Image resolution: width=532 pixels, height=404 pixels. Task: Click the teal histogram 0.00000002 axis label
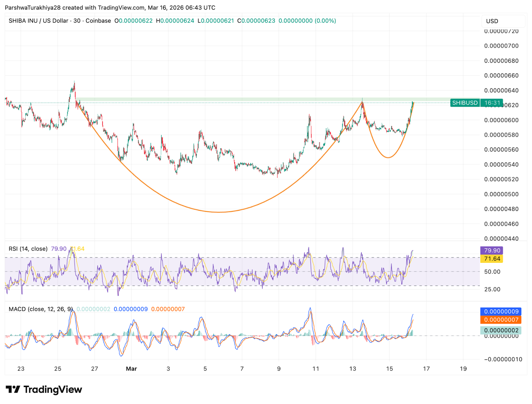pyautogui.click(x=501, y=330)
